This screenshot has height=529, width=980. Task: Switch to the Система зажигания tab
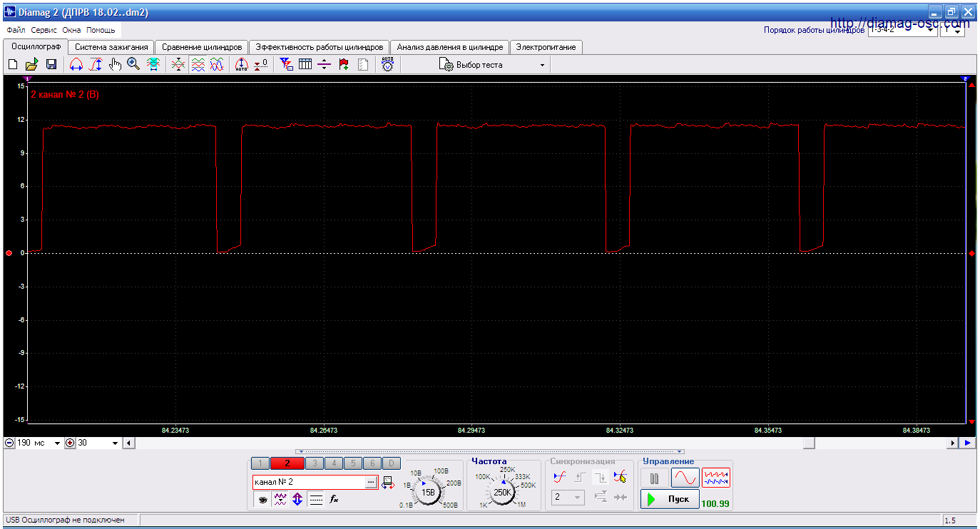(111, 47)
